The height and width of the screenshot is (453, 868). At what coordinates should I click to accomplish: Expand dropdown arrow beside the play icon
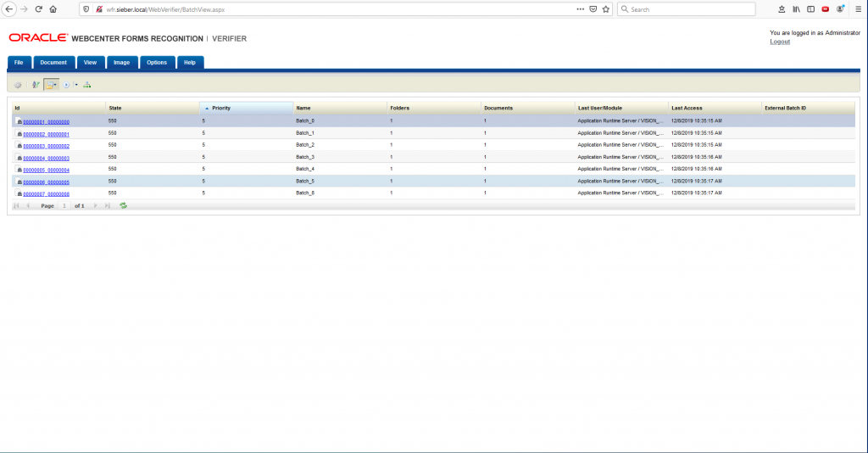point(75,85)
